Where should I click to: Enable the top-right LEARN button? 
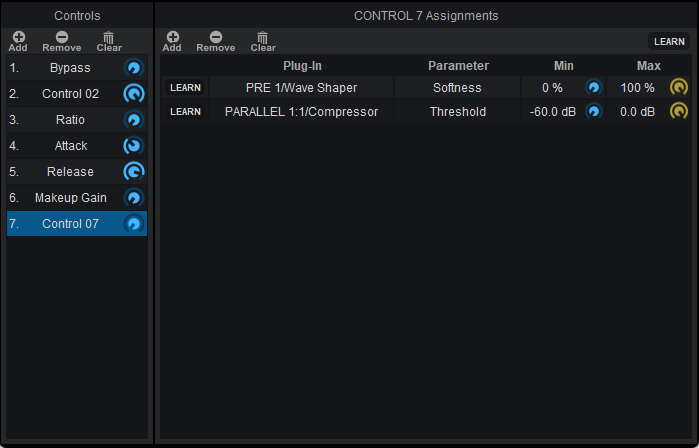669,41
